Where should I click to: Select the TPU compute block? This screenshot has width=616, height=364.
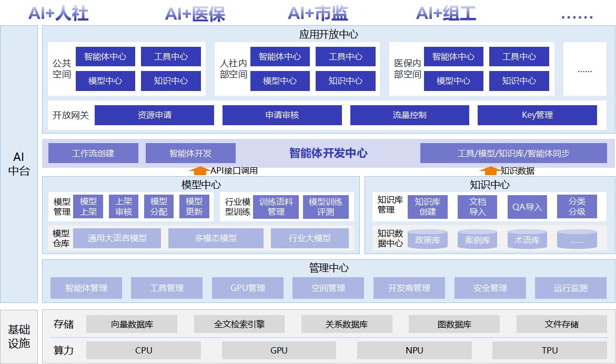click(550, 350)
